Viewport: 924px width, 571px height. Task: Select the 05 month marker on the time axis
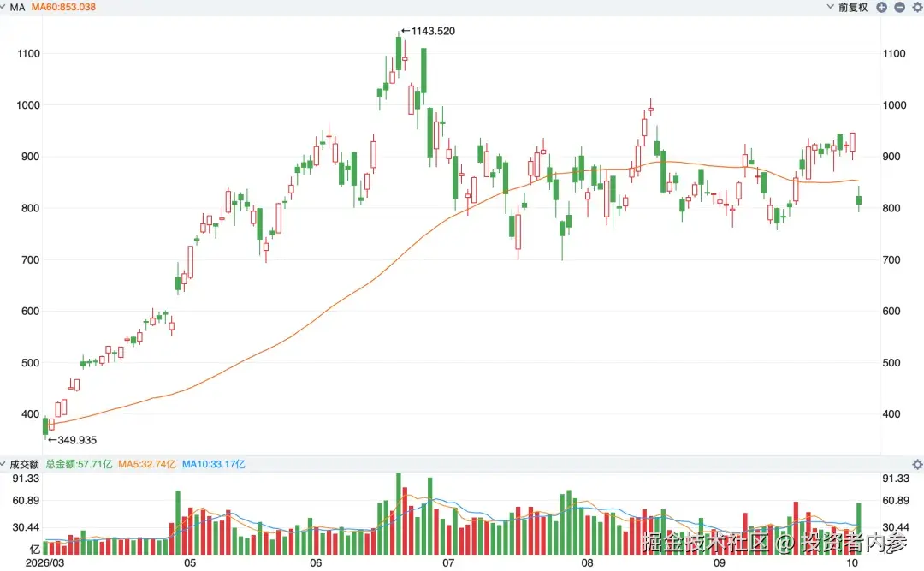coord(190,562)
